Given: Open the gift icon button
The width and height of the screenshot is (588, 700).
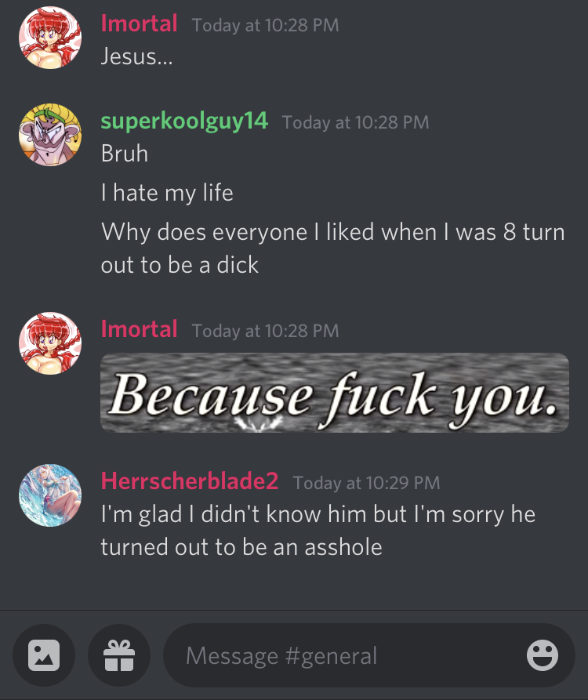Looking at the screenshot, I should pyautogui.click(x=119, y=655).
